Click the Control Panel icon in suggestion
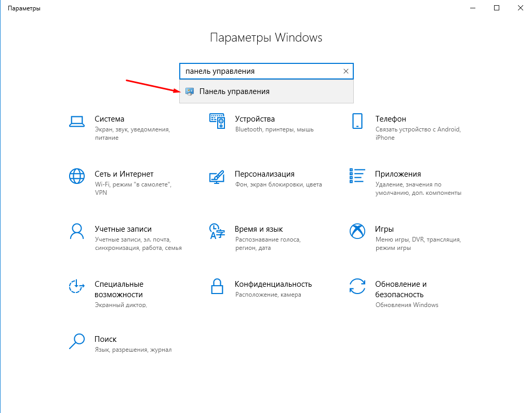Image resolution: width=532 pixels, height=413 pixels. pyautogui.click(x=190, y=91)
